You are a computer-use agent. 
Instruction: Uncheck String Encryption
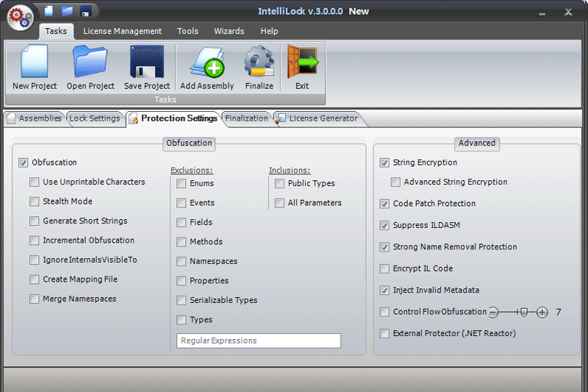click(384, 163)
